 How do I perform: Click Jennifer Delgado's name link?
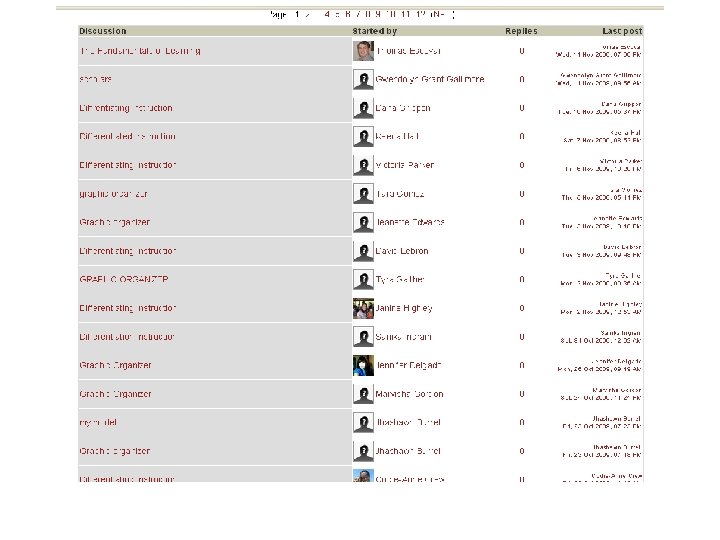coord(409,365)
